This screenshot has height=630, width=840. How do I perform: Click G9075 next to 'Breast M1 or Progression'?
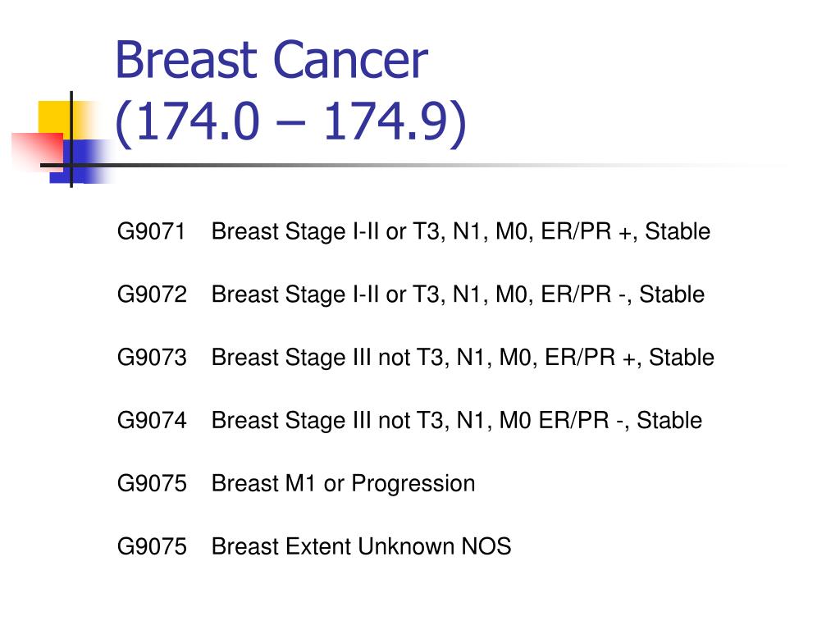tap(152, 483)
